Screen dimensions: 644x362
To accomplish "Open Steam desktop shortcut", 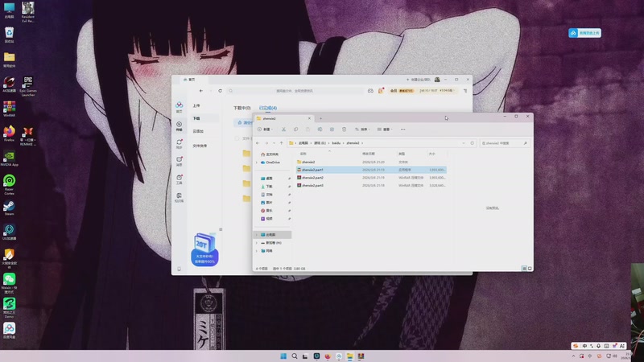I will (x=9, y=208).
